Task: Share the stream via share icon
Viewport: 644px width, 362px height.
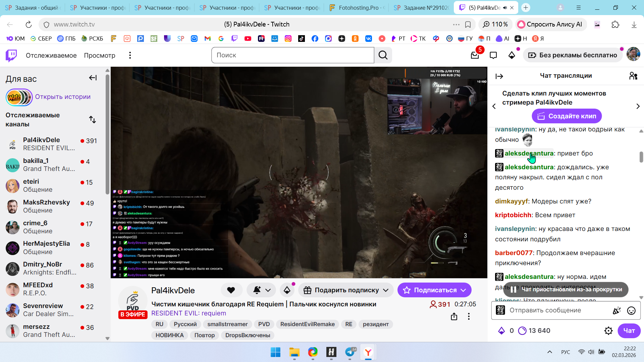Action: 454,316
